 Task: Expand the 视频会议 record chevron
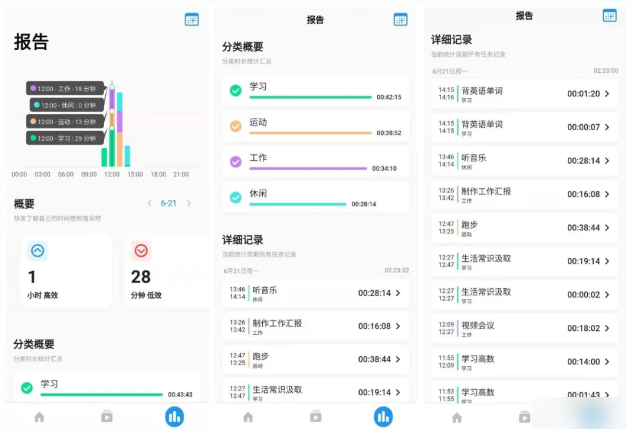tap(607, 328)
